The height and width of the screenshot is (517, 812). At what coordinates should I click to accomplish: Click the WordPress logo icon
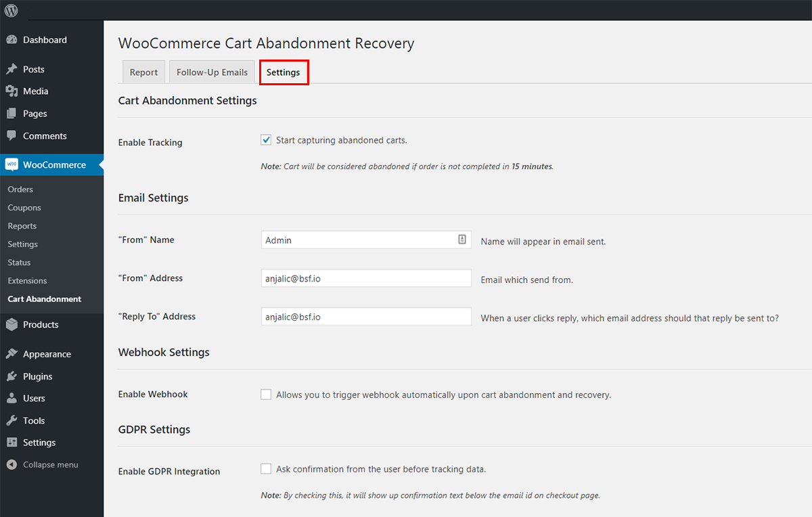(x=12, y=11)
